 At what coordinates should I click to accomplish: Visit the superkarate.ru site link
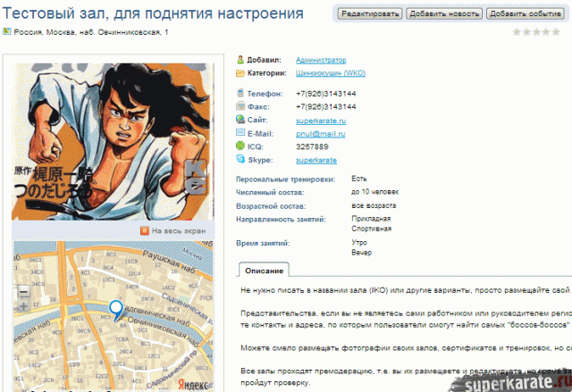[321, 121]
